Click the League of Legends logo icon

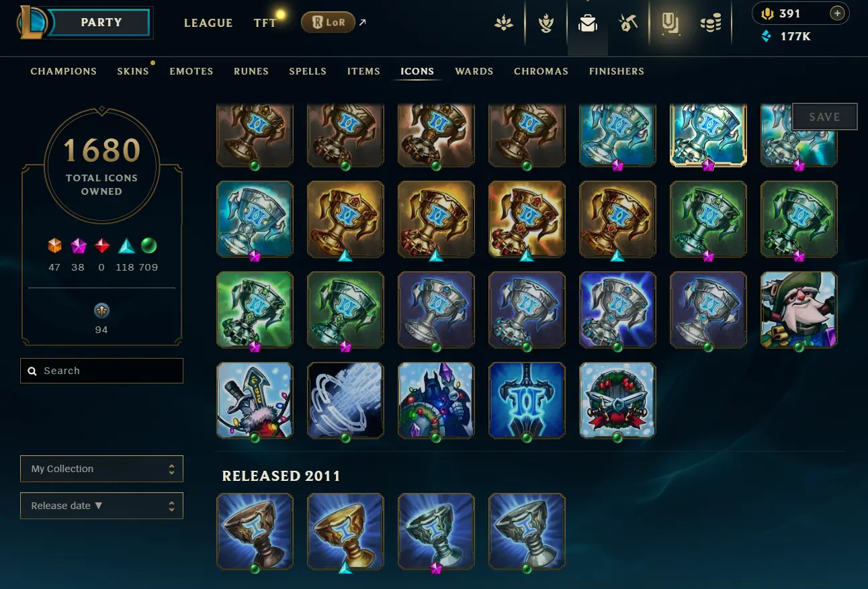tap(31, 23)
